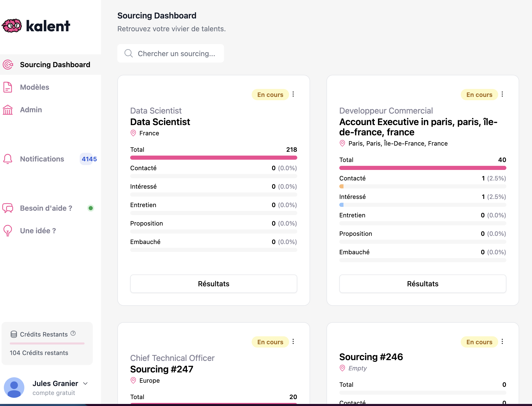Click the Modèles document icon
Viewport: 532px width, 406px height.
[8, 87]
